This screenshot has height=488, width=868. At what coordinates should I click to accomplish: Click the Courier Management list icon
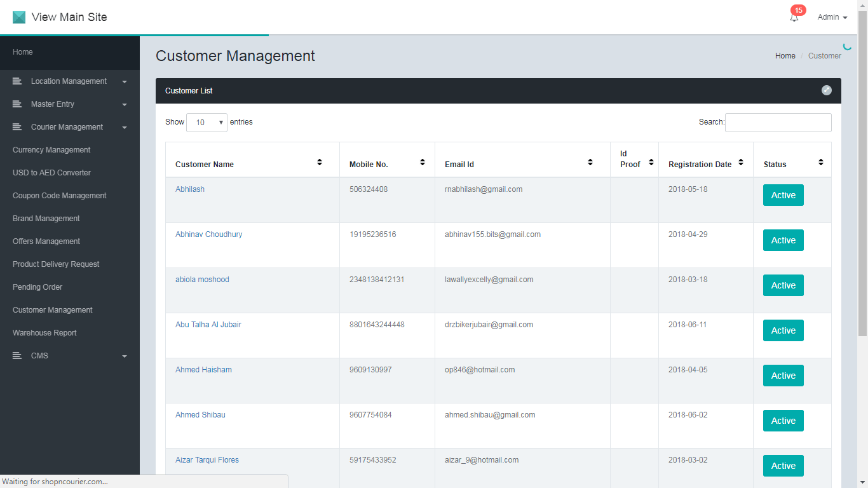pos(17,127)
